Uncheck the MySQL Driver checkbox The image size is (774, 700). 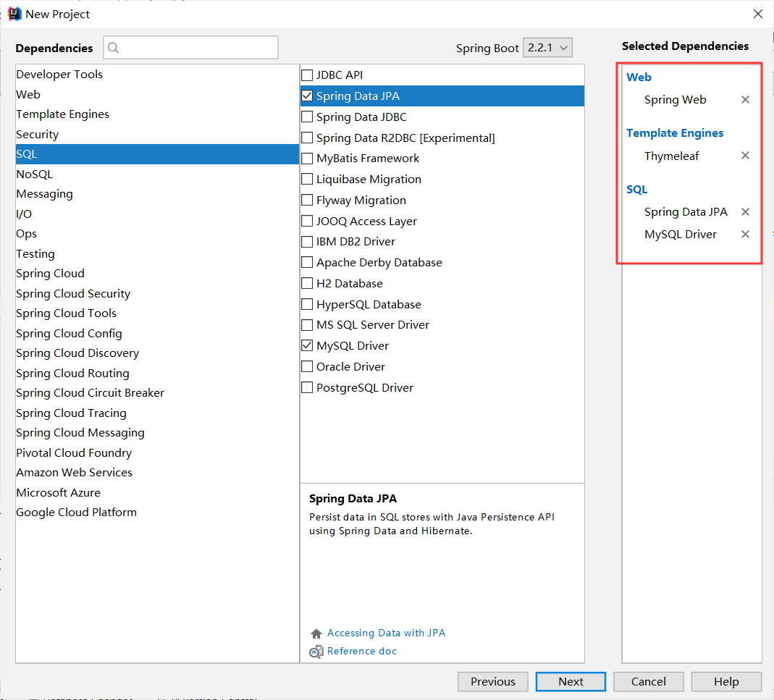[x=307, y=345]
